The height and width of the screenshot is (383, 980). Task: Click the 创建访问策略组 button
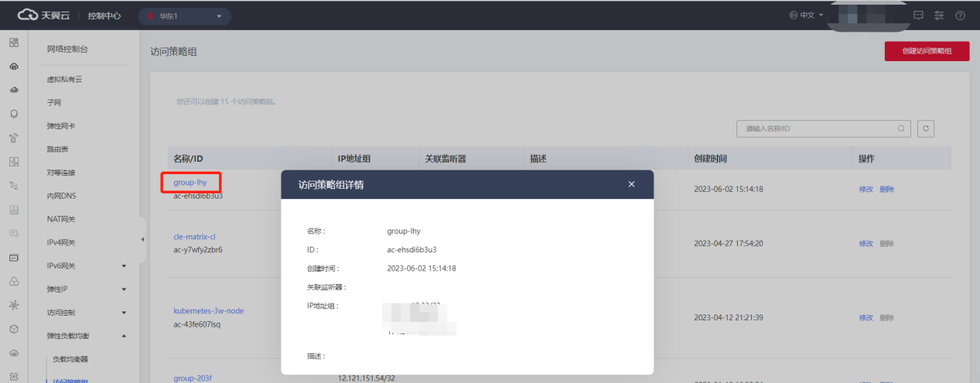pyautogui.click(x=927, y=51)
